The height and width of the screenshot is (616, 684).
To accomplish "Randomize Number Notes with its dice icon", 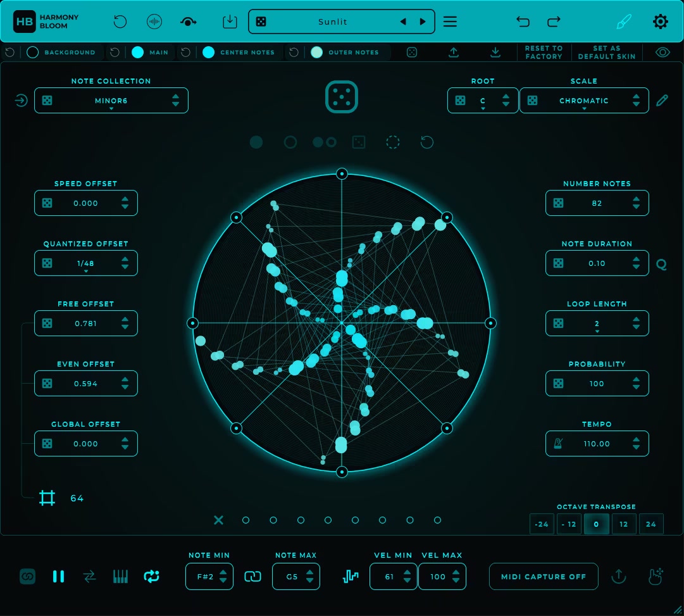I will click(x=559, y=203).
